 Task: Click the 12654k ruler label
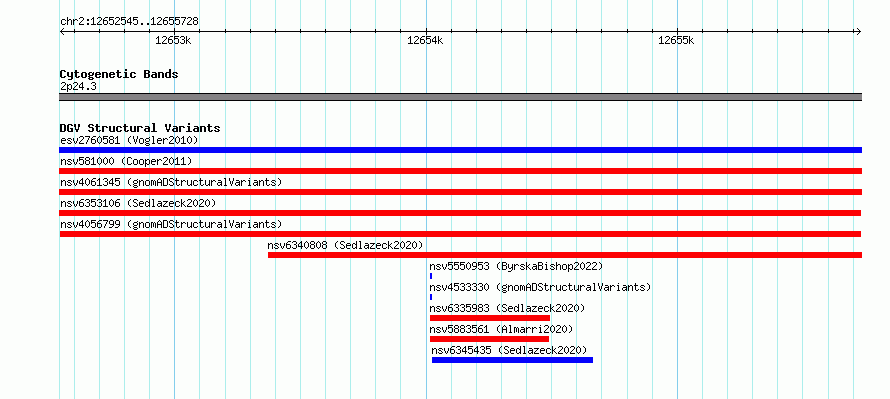click(425, 41)
